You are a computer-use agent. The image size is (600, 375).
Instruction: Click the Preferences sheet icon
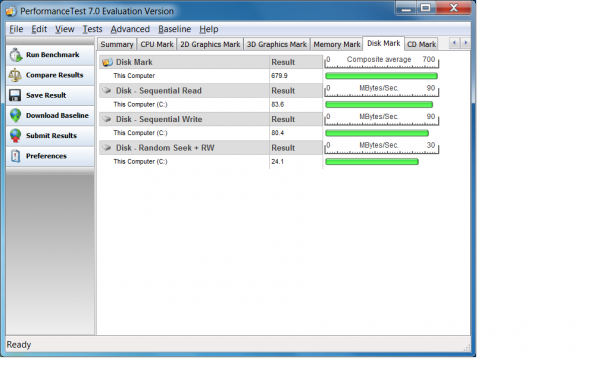tap(15, 156)
